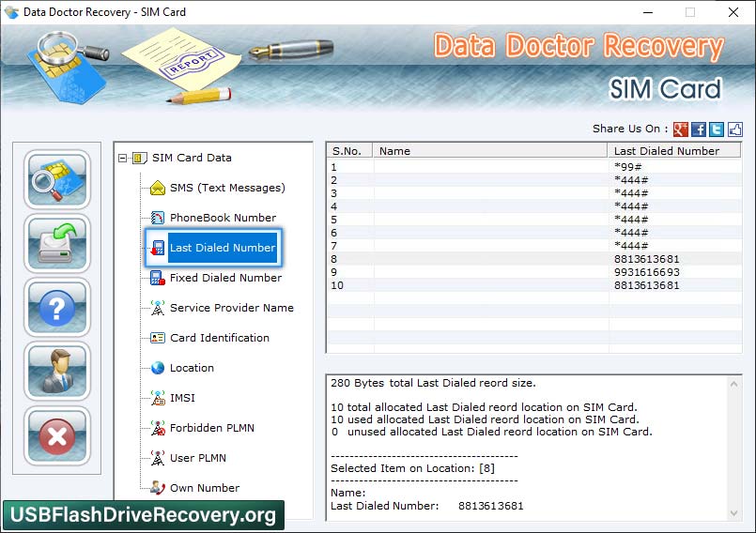Select Last Dialed Number tree item
This screenshot has height=533, width=756.
coord(223,248)
